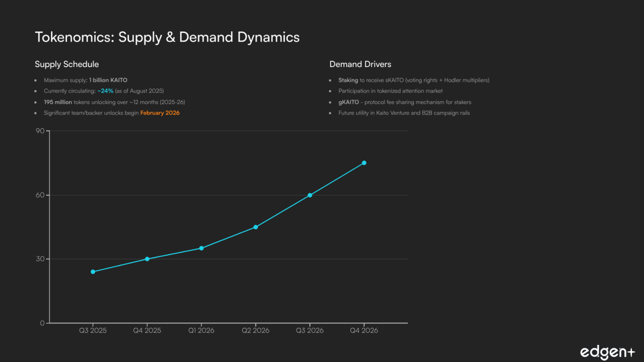Click the cyan '~24%' circulating figure

(105, 91)
